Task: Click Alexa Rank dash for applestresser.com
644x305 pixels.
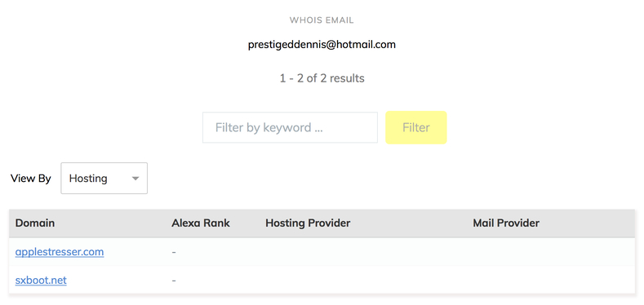Action: pos(174,252)
